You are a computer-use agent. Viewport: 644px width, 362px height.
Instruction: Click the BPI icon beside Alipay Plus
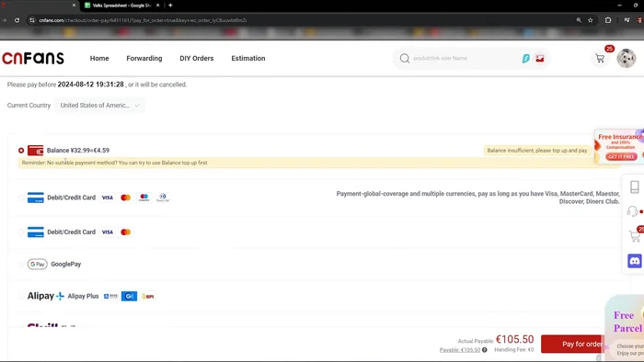(147, 296)
